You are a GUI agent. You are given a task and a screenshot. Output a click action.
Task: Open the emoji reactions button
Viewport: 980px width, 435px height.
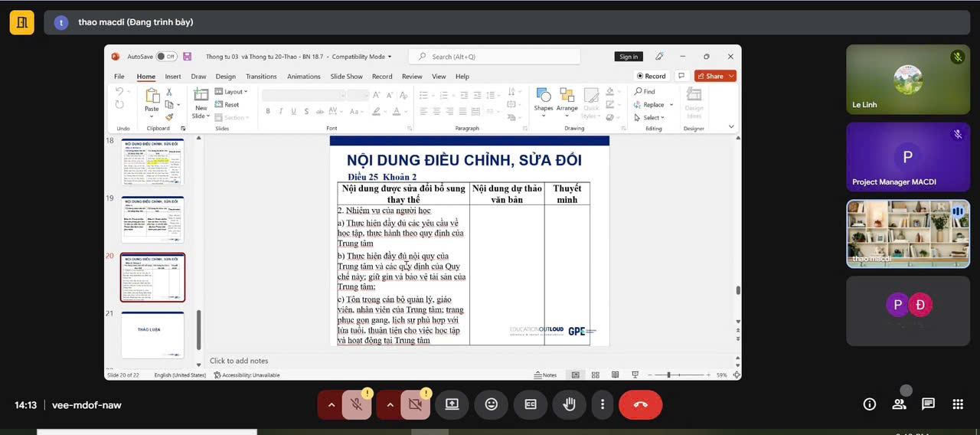(491, 404)
